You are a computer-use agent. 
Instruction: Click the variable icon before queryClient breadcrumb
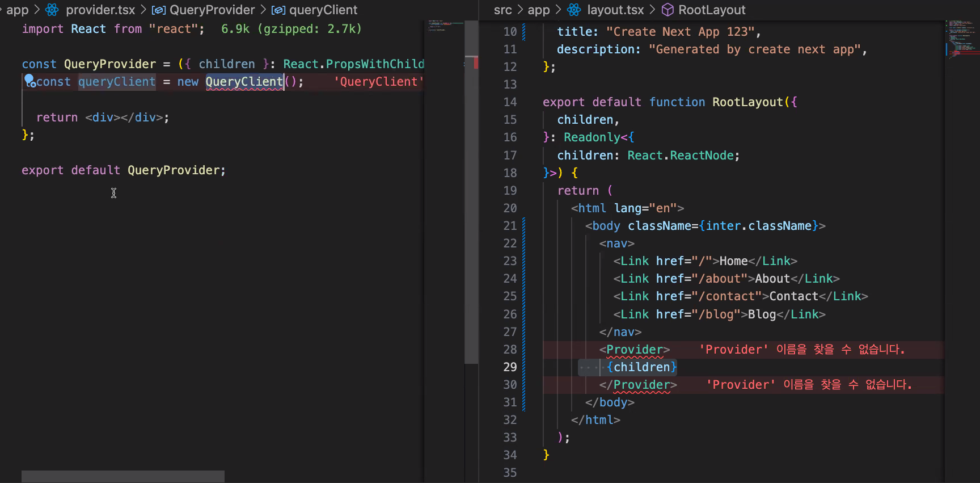pyautogui.click(x=278, y=10)
